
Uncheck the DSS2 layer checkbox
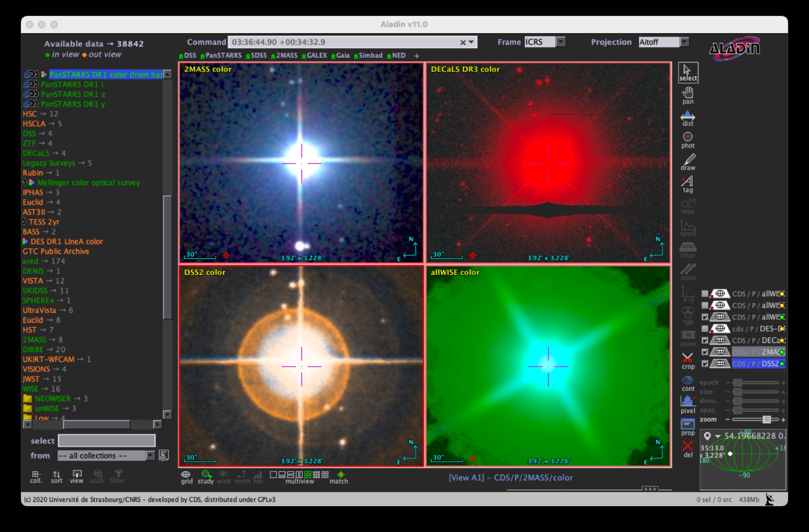(705, 364)
